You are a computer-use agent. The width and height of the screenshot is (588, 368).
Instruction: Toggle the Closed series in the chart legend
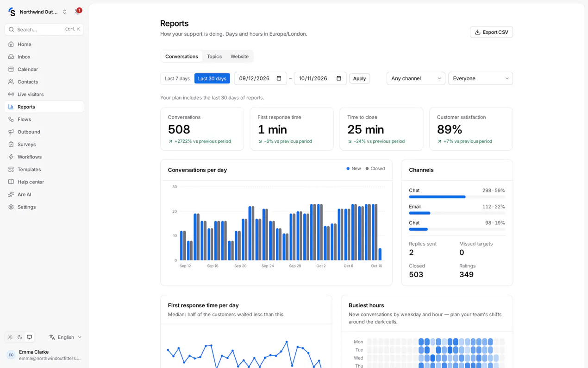click(375, 168)
